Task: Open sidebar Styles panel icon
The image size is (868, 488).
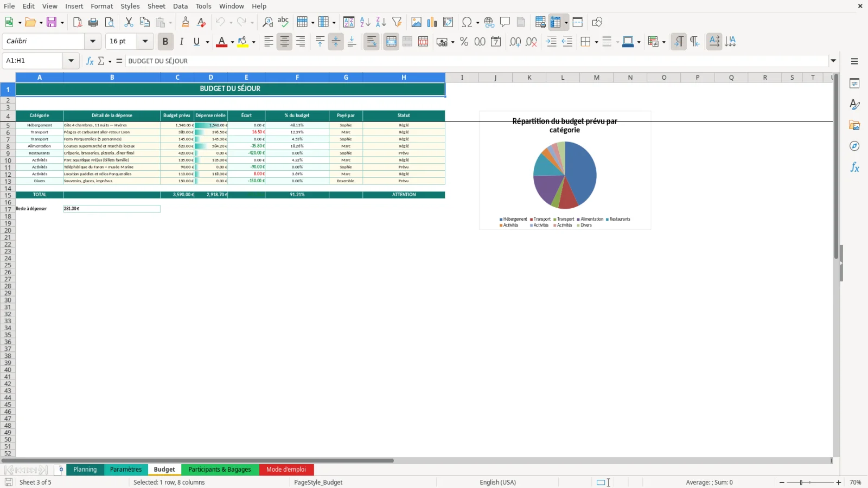Action: [854, 104]
